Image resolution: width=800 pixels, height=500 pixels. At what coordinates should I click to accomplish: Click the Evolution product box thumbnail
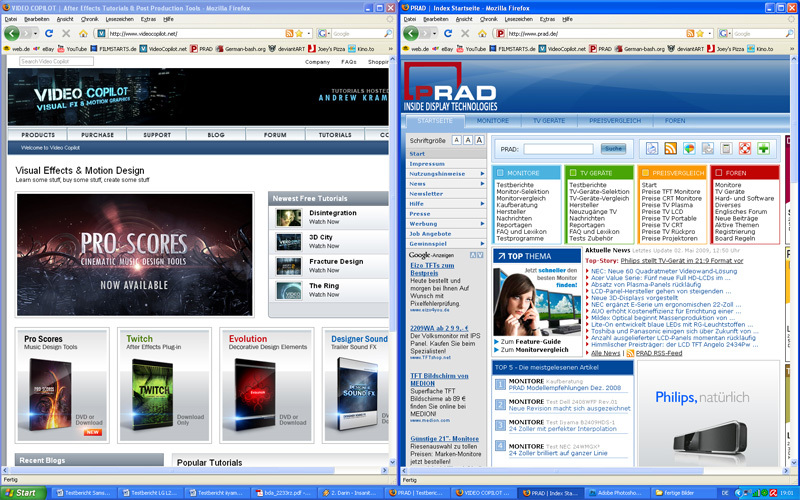[x=255, y=394]
